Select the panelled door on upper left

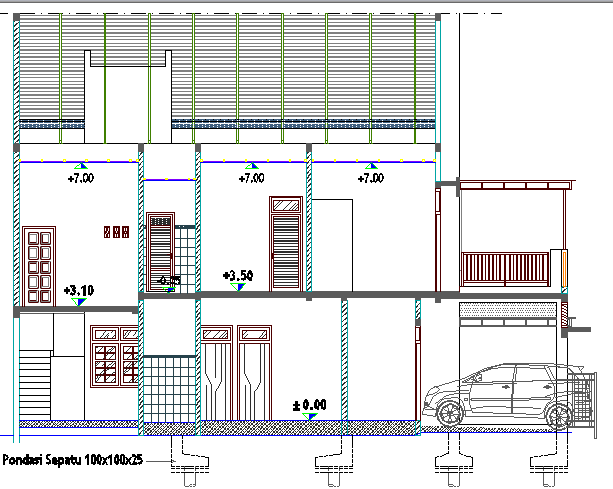(x=38, y=265)
